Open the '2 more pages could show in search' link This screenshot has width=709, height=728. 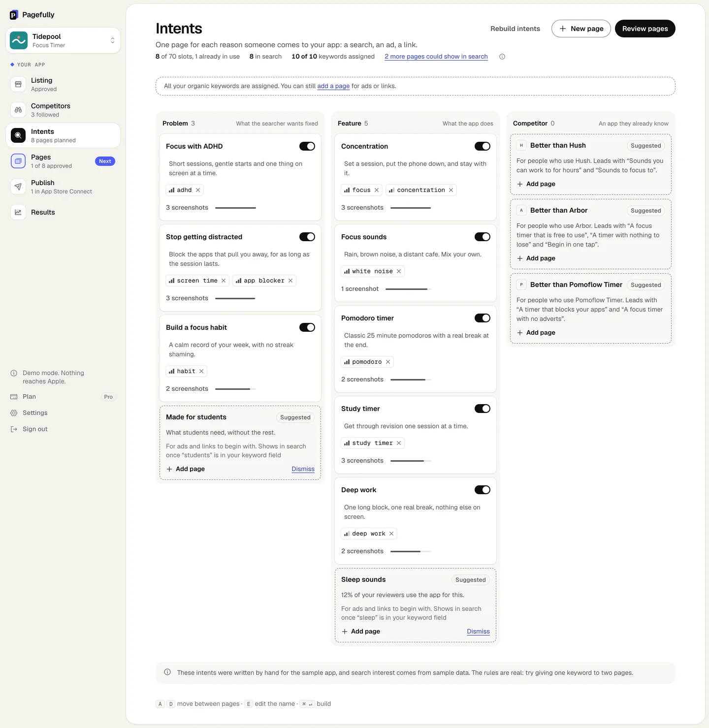pyautogui.click(x=436, y=57)
